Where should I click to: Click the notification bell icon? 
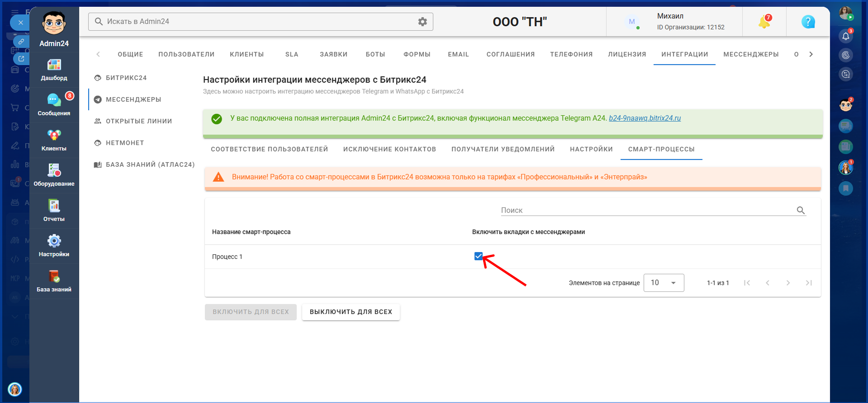tap(764, 22)
